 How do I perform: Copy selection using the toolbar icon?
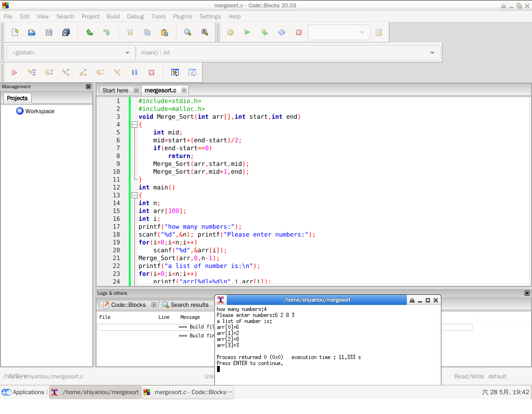pos(147,32)
